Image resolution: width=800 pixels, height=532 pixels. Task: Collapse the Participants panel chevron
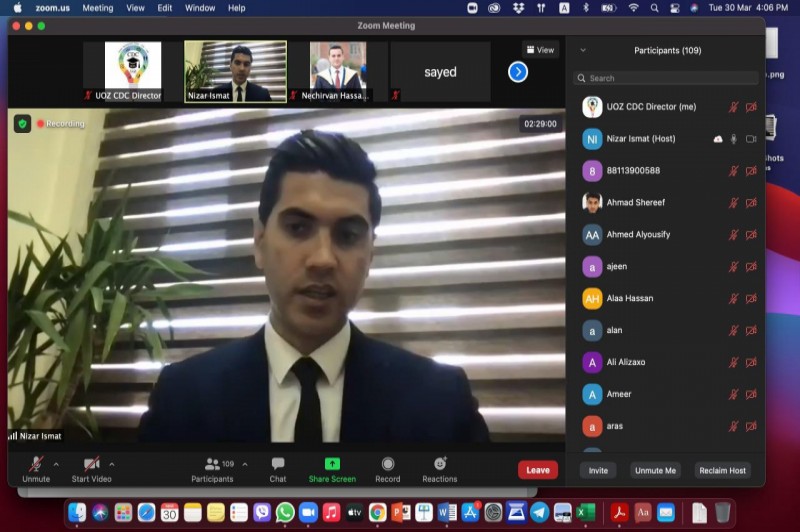tap(583, 50)
